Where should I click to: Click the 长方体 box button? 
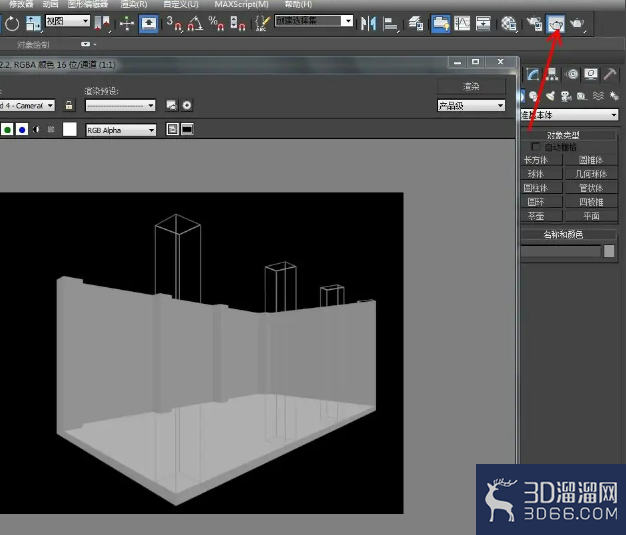click(x=541, y=160)
